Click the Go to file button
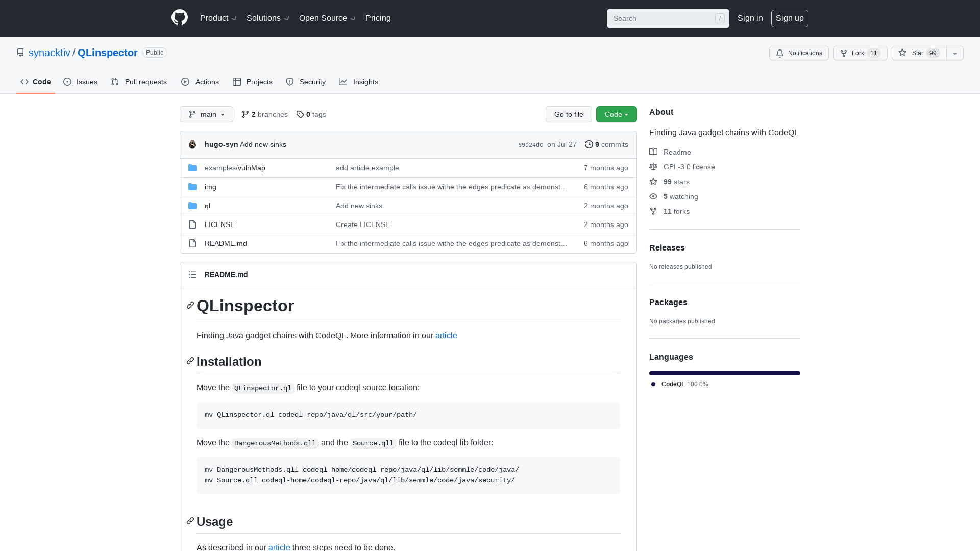980x551 pixels. 569,114
